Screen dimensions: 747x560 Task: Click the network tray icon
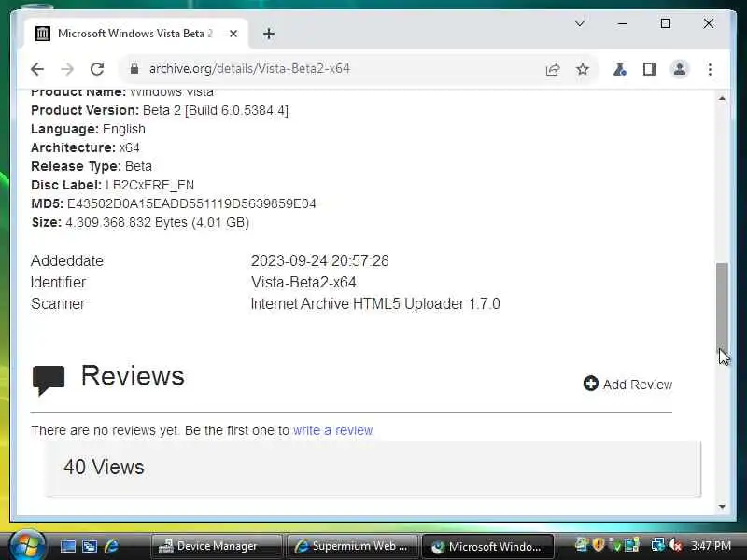(658, 545)
